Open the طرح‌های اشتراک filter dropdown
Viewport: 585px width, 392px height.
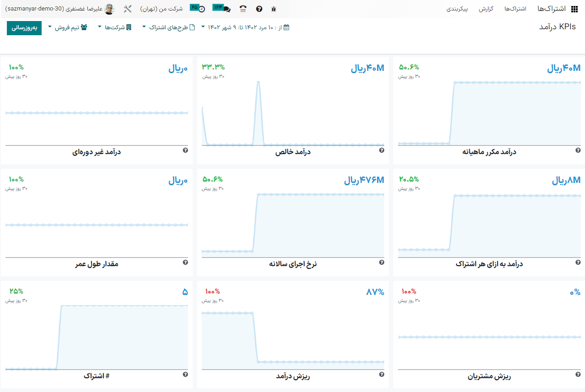coord(168,27)
